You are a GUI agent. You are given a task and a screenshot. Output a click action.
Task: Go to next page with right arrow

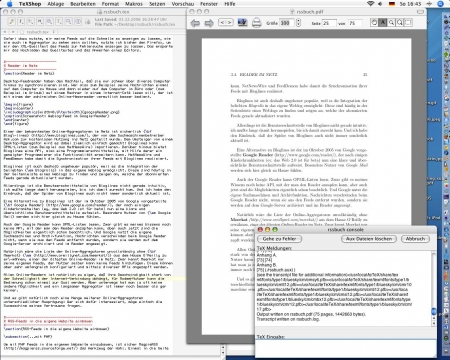[x=209, y=23]
